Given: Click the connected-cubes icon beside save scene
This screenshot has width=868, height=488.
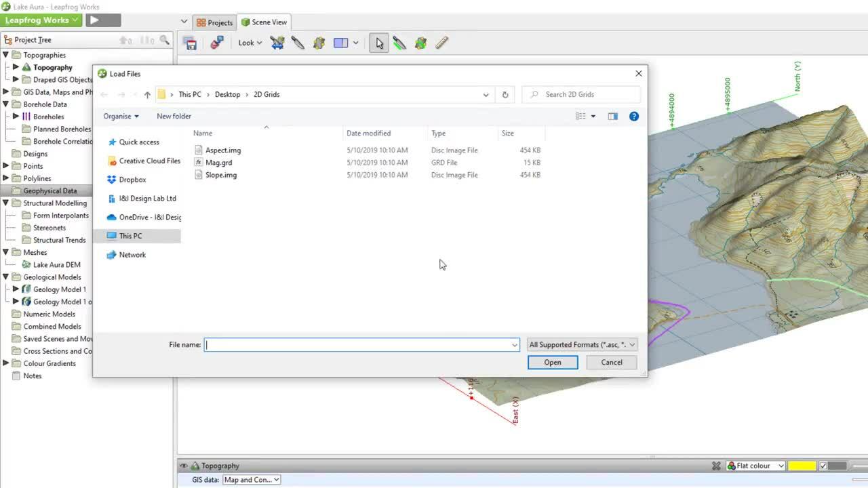Looking at the screenshot, I should (x=217, y=43).
